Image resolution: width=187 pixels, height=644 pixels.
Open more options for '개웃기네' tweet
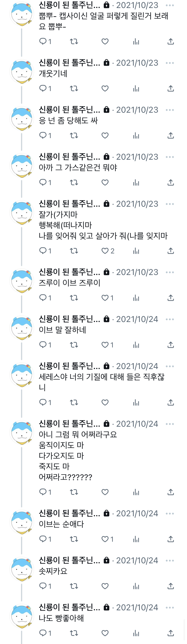(x=170, y=63)
